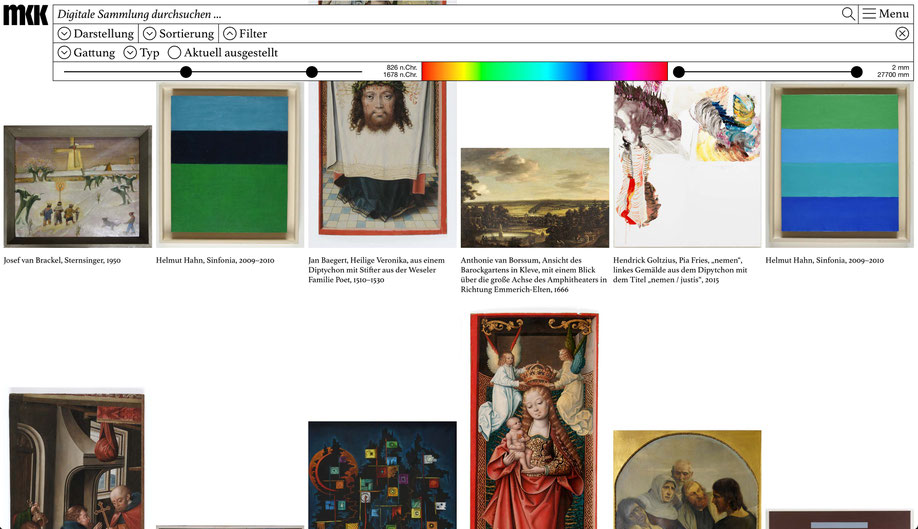Expand the Sortierung options

(x=179, y=33)
